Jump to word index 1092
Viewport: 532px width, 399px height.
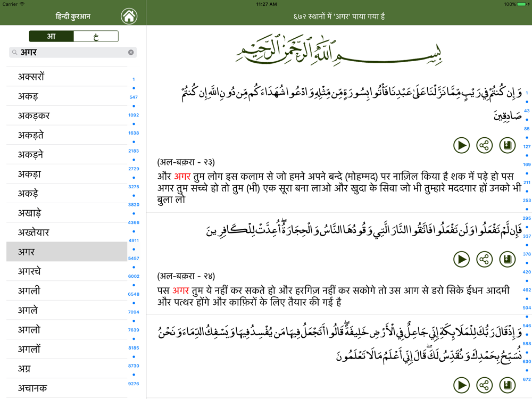tap(134, 115)
